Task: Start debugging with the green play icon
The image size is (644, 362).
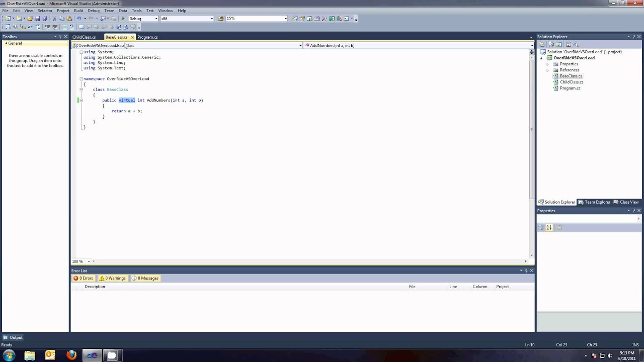Action: point(123,19)
